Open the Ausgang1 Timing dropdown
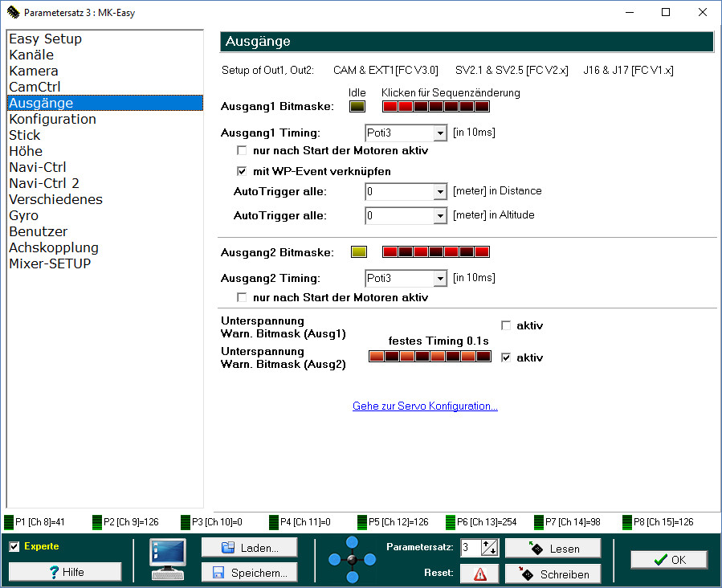 [x=439, y=133]
